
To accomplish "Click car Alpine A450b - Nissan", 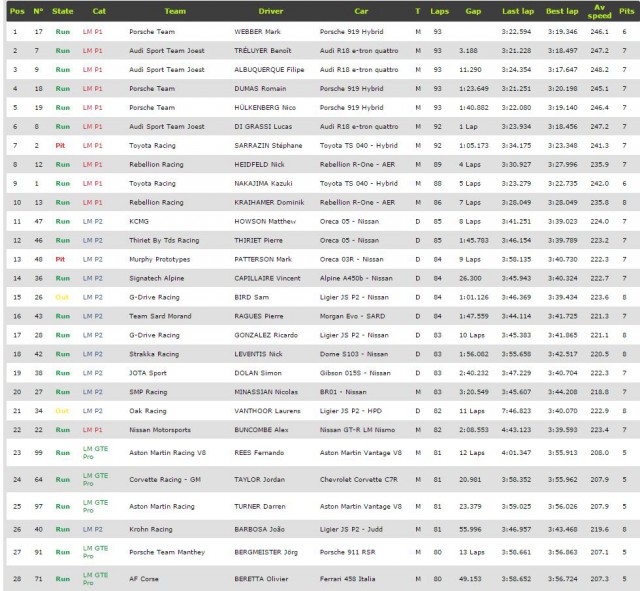I will point(356,278).
